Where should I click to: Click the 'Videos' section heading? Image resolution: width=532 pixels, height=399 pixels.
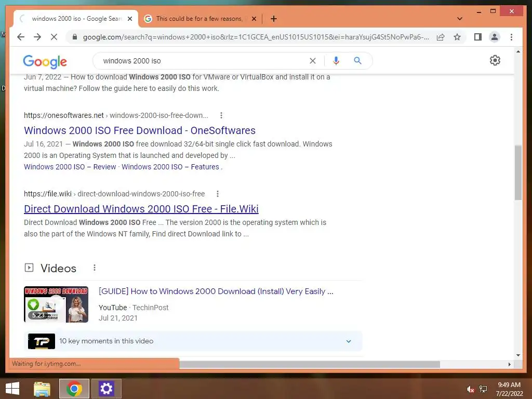tap(58, 269)
